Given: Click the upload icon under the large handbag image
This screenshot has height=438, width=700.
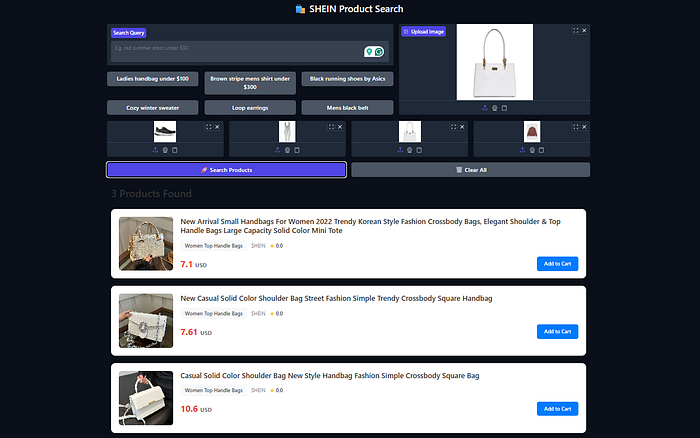Looking at the screenshot, I should point(485,108).
